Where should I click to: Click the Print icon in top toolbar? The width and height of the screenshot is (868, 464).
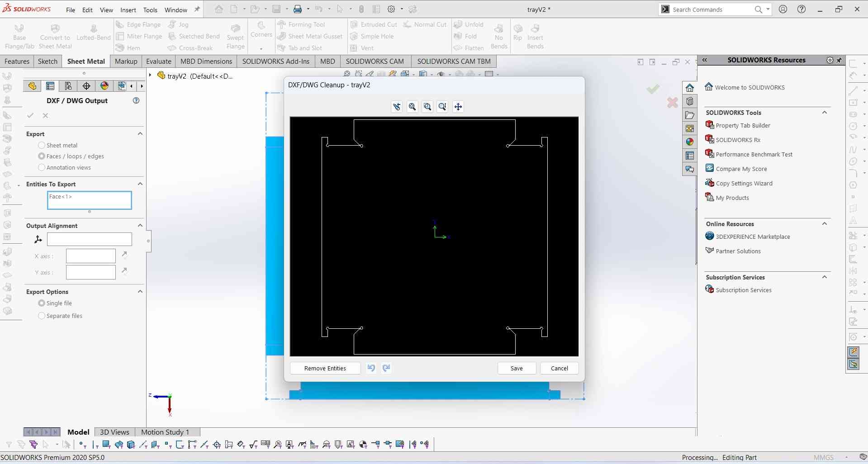pyautogui.click(x=298, y=9)
